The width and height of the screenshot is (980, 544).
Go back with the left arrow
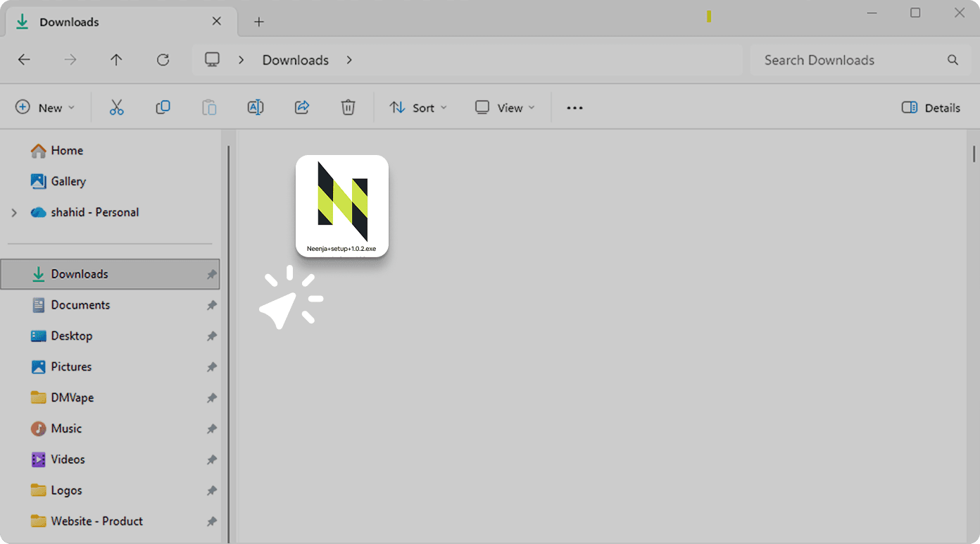pyautogui.click(x=24, y=60)
